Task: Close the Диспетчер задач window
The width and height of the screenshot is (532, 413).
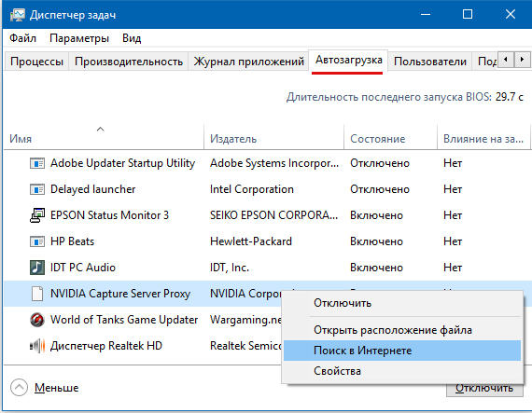Action: coord(511,14)
